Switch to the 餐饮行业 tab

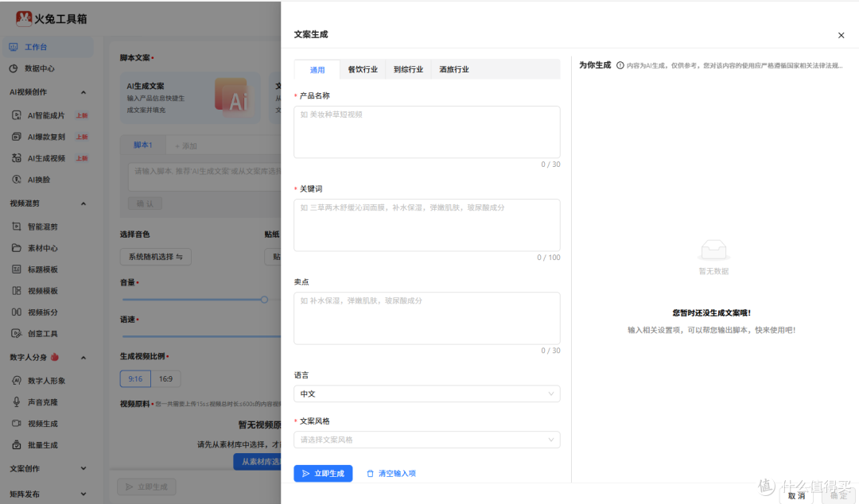click(x=363, y=70)
